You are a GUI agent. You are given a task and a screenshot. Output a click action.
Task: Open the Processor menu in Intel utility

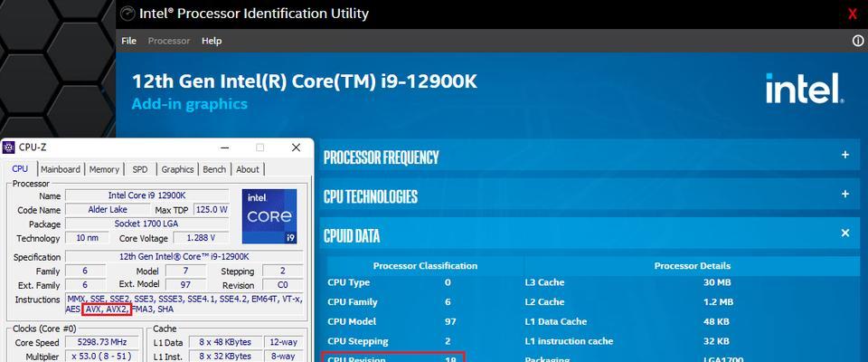tap(169, 41)
